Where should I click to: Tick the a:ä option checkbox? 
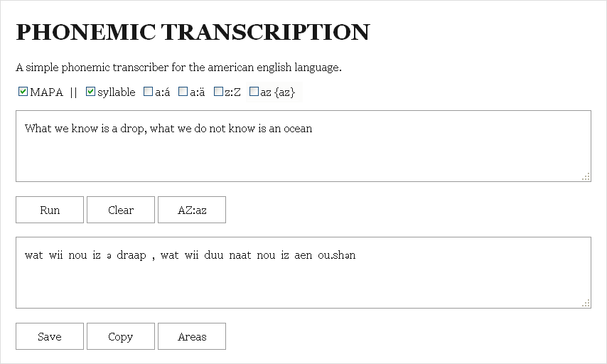(183, 92)
